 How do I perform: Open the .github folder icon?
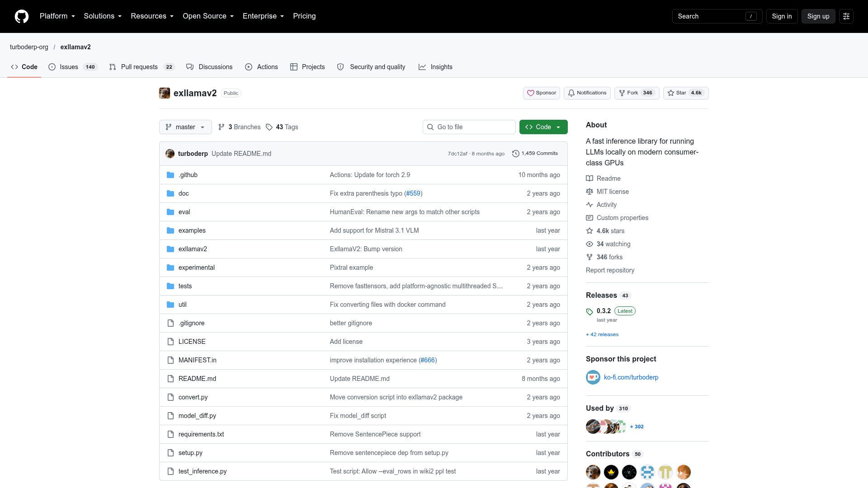(x=170, y=175)
